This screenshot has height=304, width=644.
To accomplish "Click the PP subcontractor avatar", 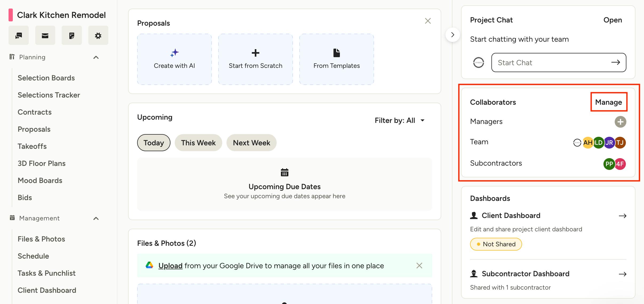I will click(x=609, y=164).
